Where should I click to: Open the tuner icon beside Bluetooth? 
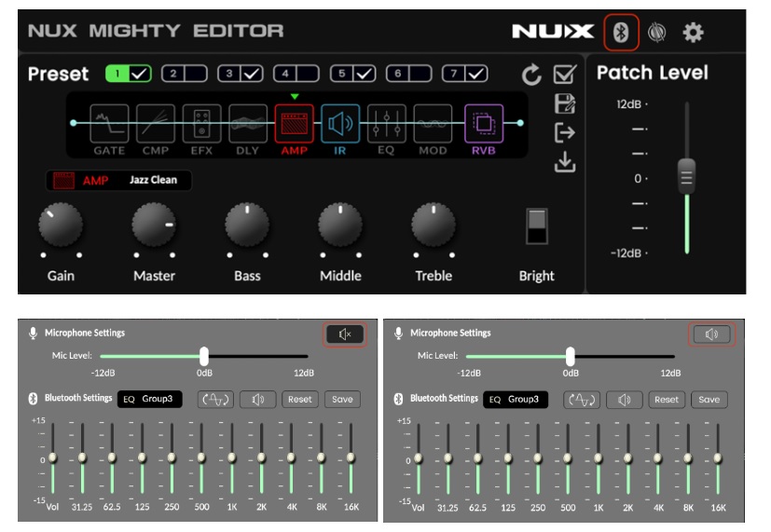click(656, 33)
